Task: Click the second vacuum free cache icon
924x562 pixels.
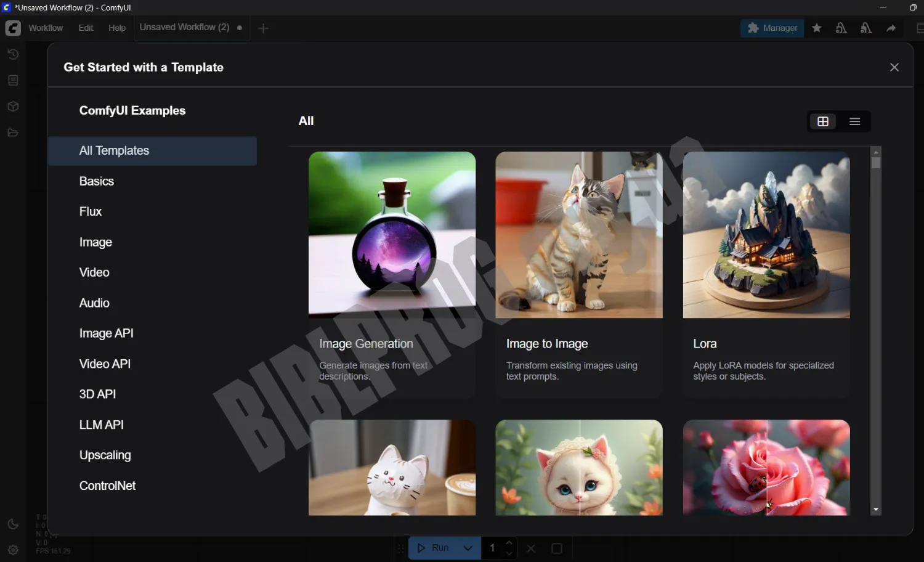Action: [x=866, y=28]
